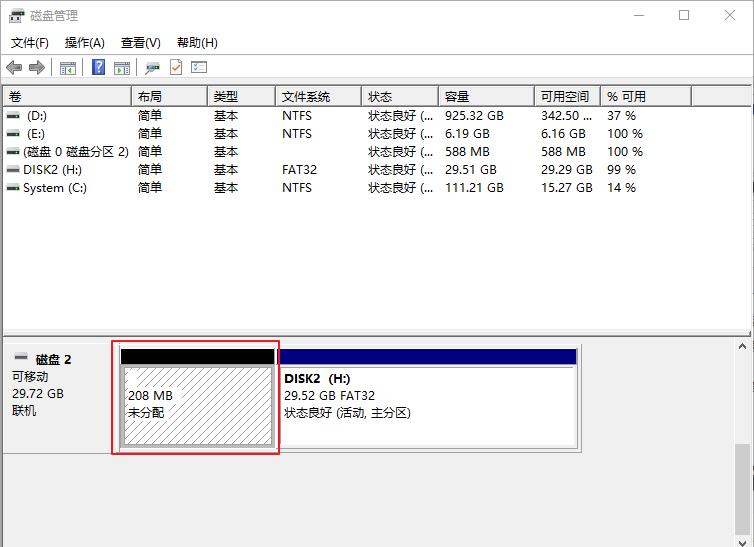The image size is (754, 547).
Task: Click the disk pane scrollbar down arrow
Action: pyautogui.click(x=742, y=542)
